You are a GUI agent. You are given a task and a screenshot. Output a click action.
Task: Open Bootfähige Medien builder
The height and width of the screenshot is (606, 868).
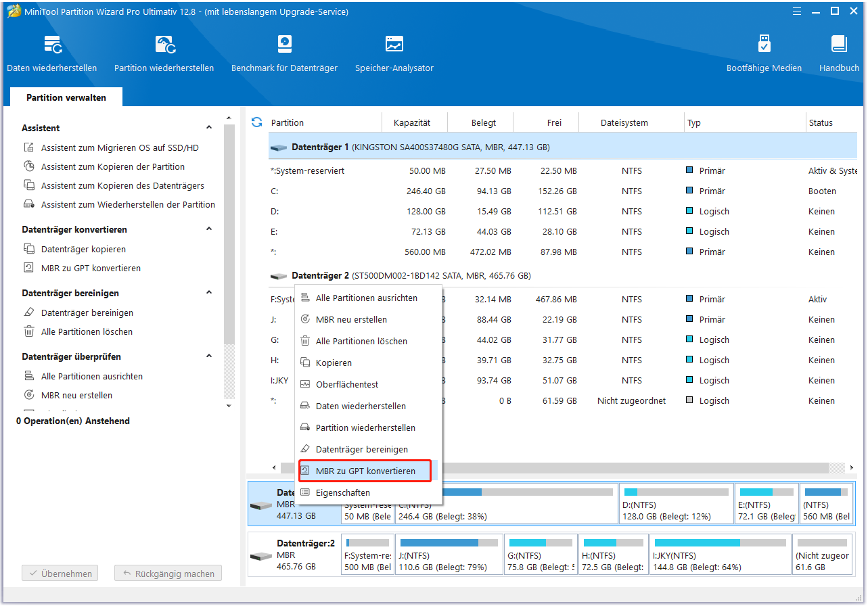click(764, 53)
